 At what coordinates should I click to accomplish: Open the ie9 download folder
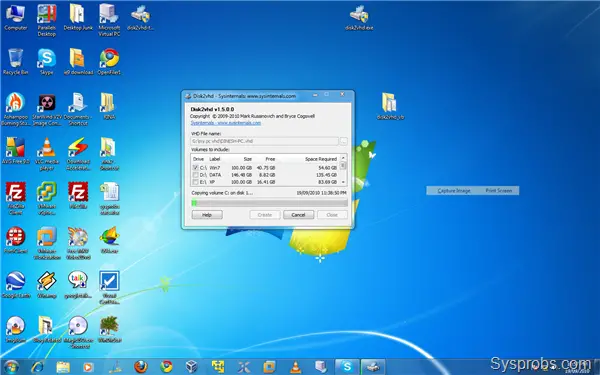[78, 62]
